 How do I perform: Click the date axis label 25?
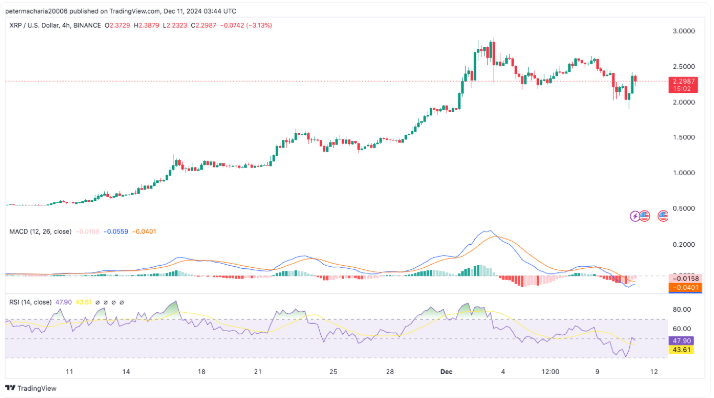333,372
